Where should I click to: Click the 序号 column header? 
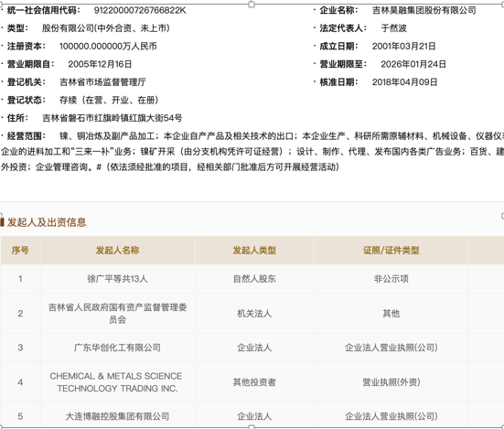20,250
